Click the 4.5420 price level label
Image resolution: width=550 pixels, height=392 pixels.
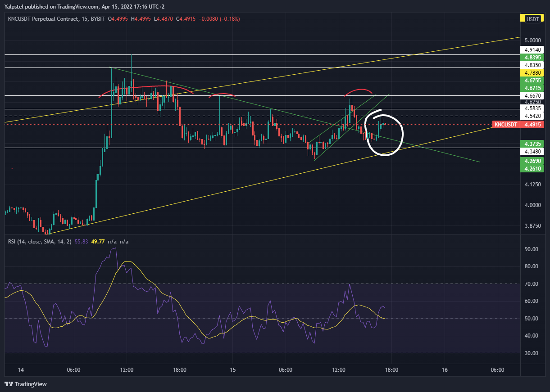(532, 116)
